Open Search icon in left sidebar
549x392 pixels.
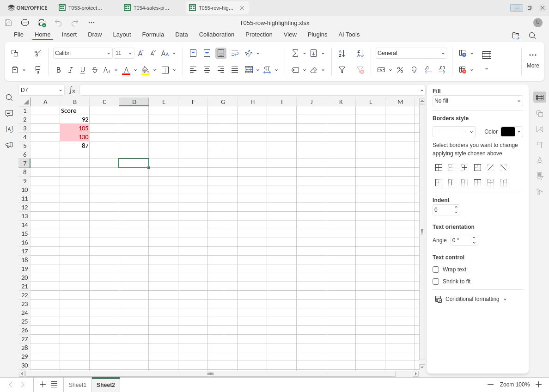[x=9, y=98]
